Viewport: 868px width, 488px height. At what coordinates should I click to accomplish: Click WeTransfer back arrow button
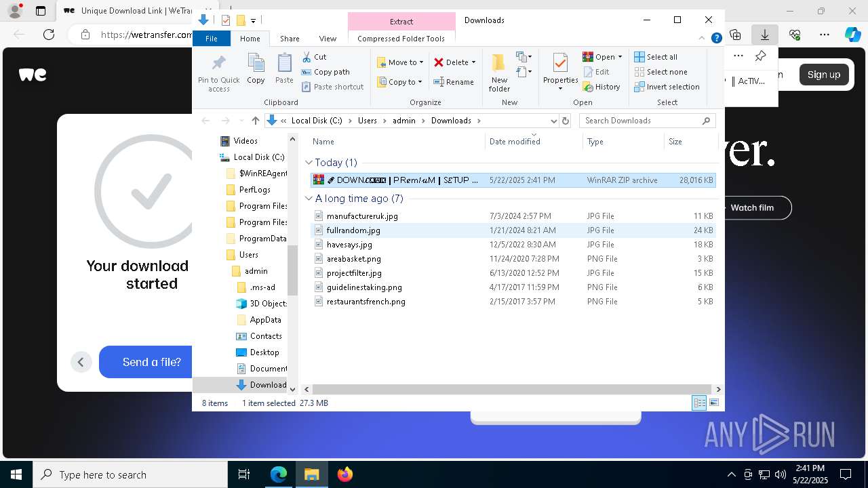click(81, 362)
